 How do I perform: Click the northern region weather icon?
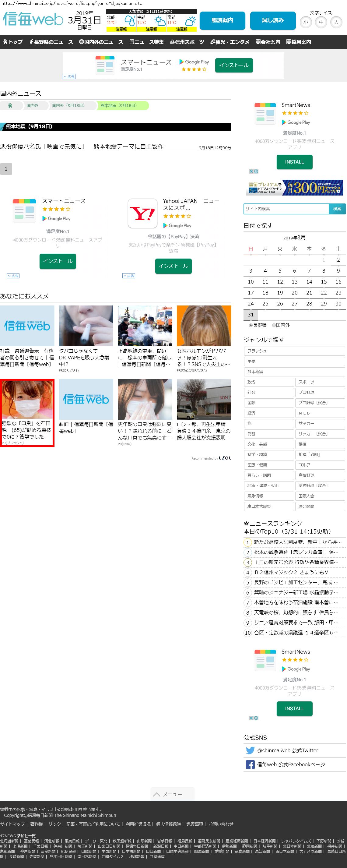point(130,21)
